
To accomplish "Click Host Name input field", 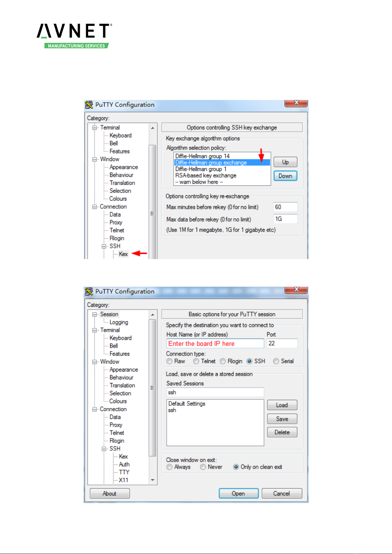I will click(215, 344).
